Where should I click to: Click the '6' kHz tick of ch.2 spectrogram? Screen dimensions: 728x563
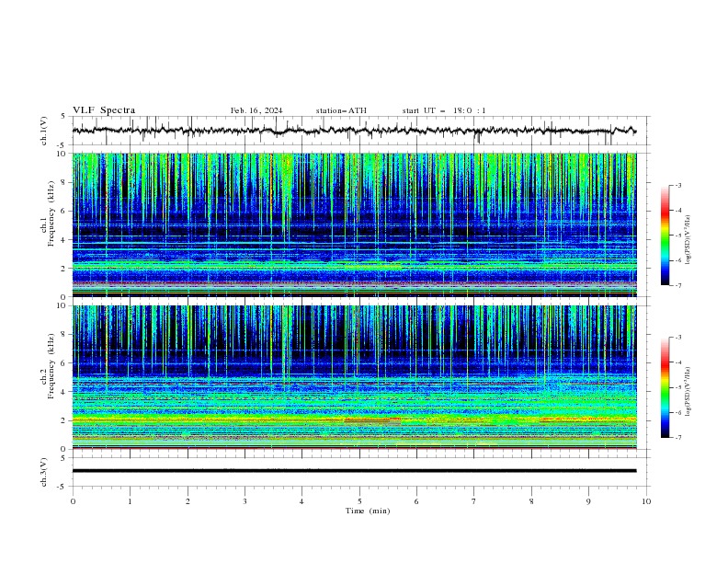[x=65, y=362]
